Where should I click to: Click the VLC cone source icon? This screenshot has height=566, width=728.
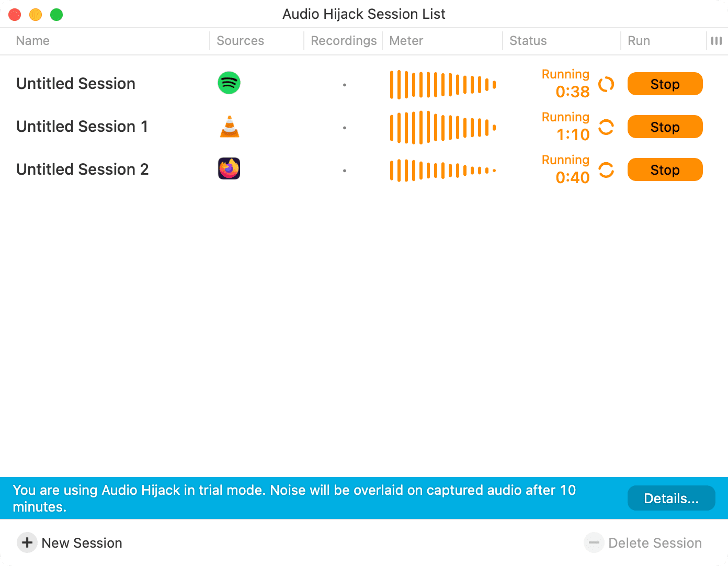pos(230,127)
